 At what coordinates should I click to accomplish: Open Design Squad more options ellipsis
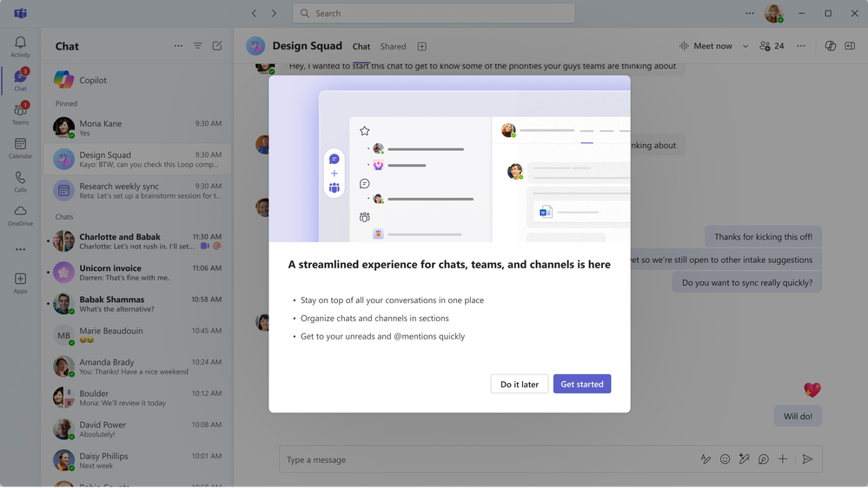pyautogui.click(x=801, y=46)
